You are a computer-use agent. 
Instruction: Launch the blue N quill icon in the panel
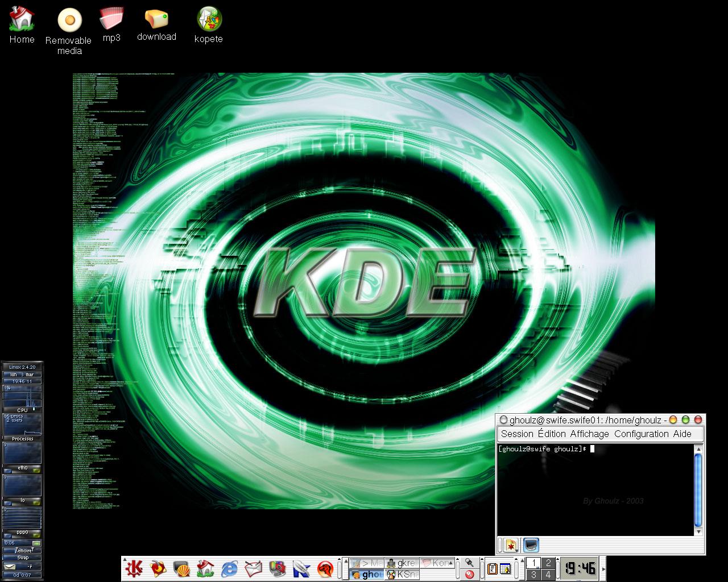click(x=301, y=568)
